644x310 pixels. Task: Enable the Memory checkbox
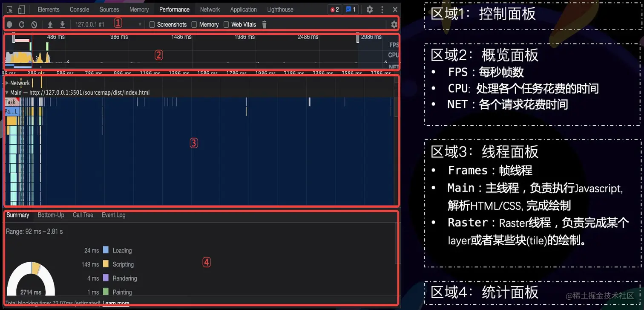(x=194, y=24)
